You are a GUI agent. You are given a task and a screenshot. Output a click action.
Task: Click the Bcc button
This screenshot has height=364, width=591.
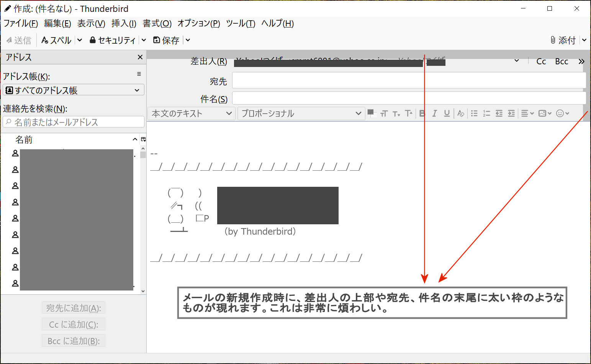click(x=562, y=61)
